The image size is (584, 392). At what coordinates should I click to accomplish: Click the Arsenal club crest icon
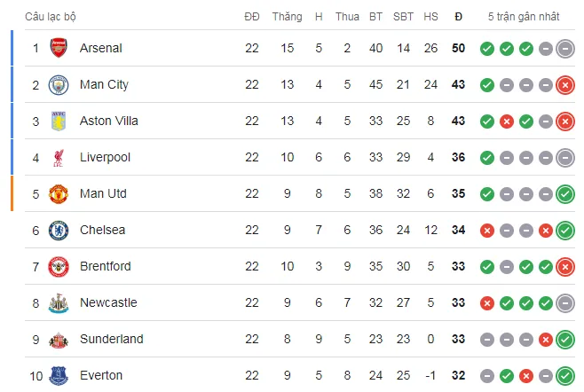coord(59,48)
